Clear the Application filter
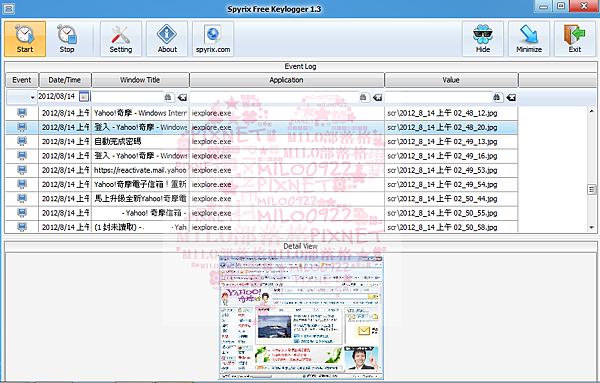This screenshot has height=383, width=600. coord(378,98)
